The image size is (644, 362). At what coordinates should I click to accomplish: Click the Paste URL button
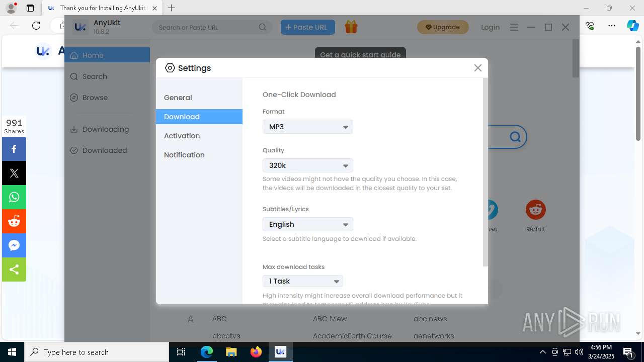(x=308, y=27)
